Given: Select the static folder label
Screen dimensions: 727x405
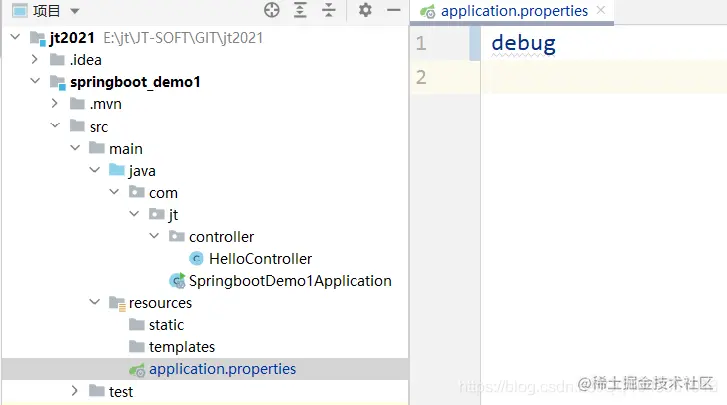Looking at the screenshot, I should pyautogui.click(x=166, y=325).
